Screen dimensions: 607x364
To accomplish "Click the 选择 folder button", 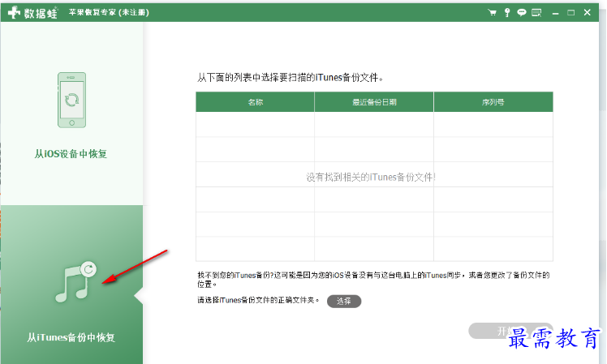I will tap(344, 301).
